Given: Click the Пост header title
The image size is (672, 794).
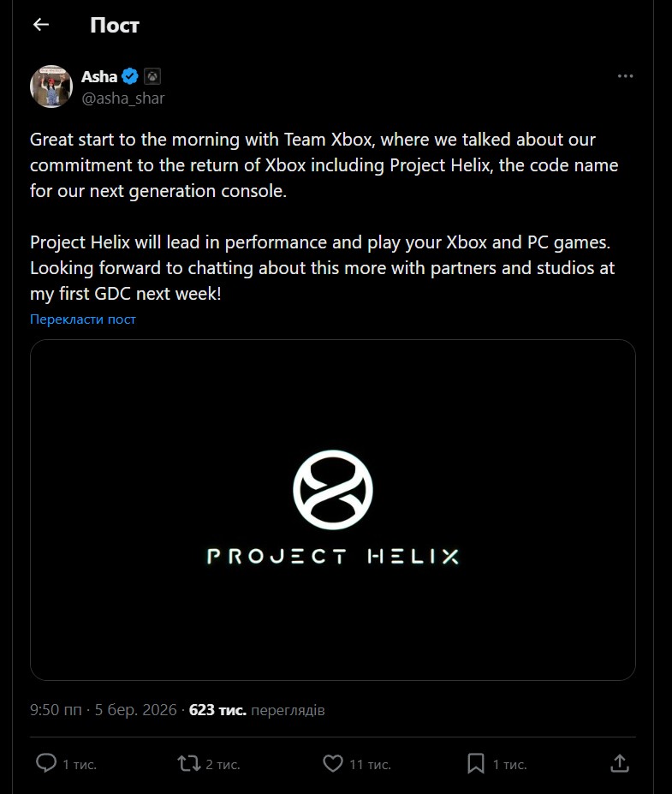Looking at the screenshot, I should pyautogui.click(x=114, y=25).
